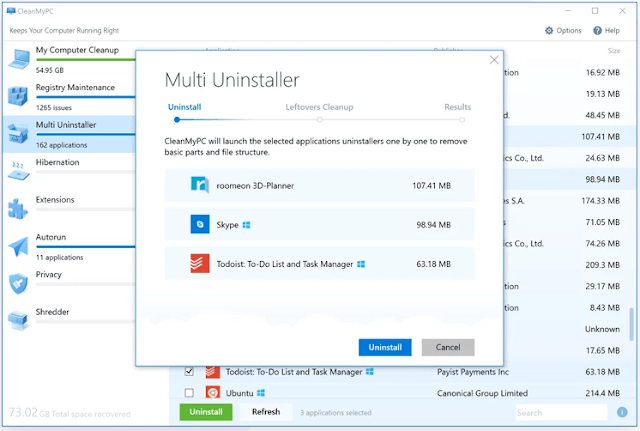The image size is (640, 431).
Task: Click the Todoist icon in background app list
Action: pyautogui.click(x=211, y=371)
